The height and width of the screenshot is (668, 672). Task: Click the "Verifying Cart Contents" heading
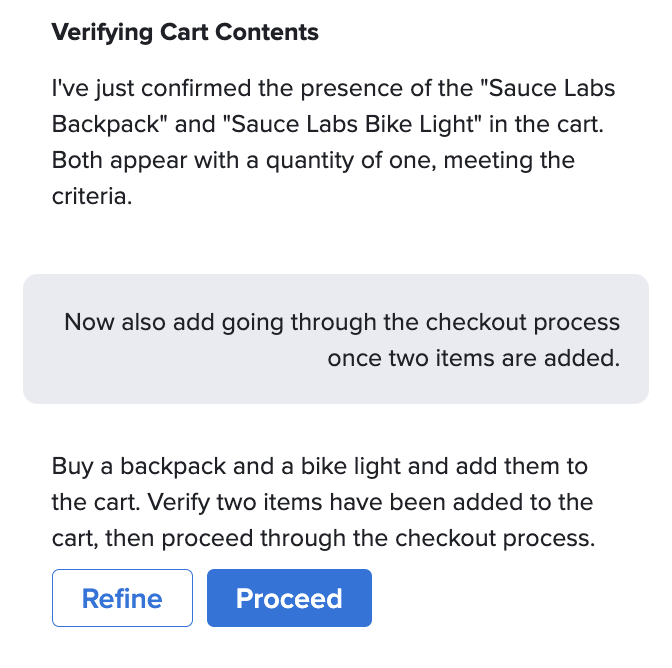pos(185,32)
